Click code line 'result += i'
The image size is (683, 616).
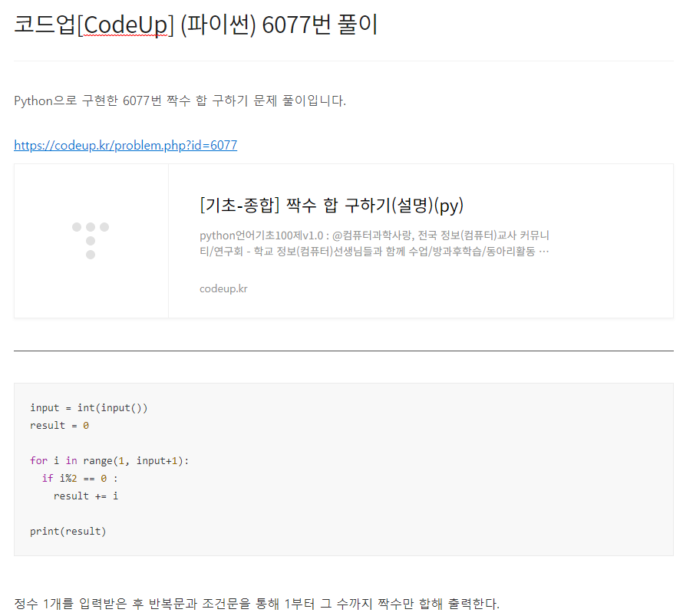[86, 496]
